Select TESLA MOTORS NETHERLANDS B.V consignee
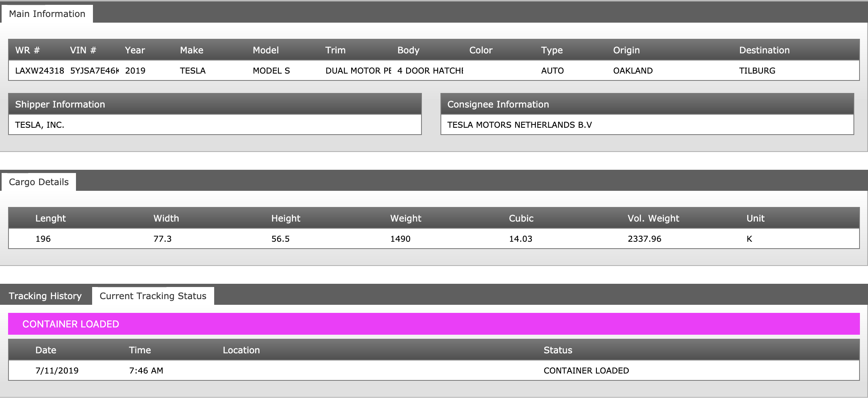The height and width of the screenshot is (401, 868). (x=647, y=125)
